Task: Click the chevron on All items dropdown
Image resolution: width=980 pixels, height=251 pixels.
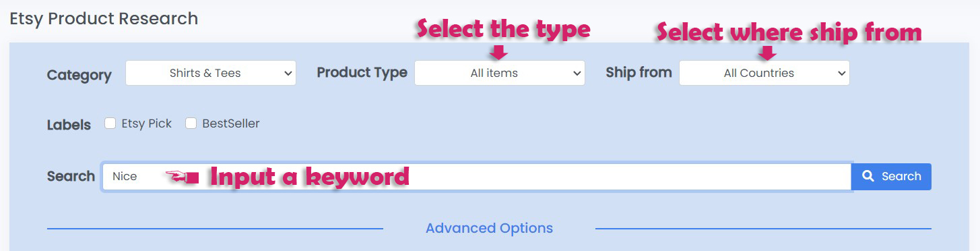Action: (577, 73)
